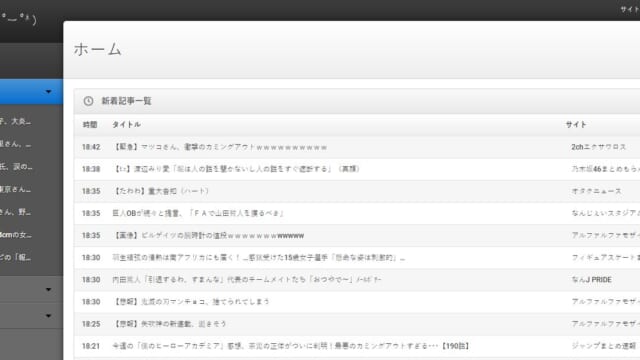The image size is (640, 360).
Task: Visit the 乃木坂46まとめ site link
Action: [605, 169]
